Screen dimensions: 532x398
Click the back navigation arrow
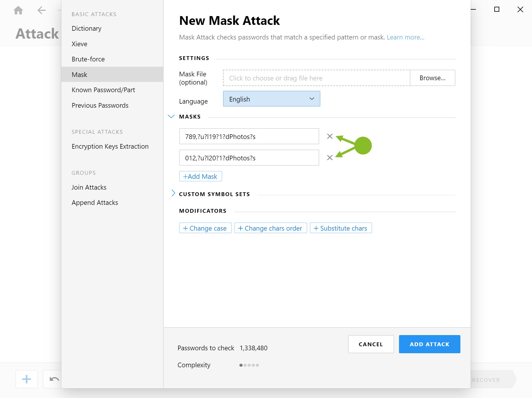[42, 10]
